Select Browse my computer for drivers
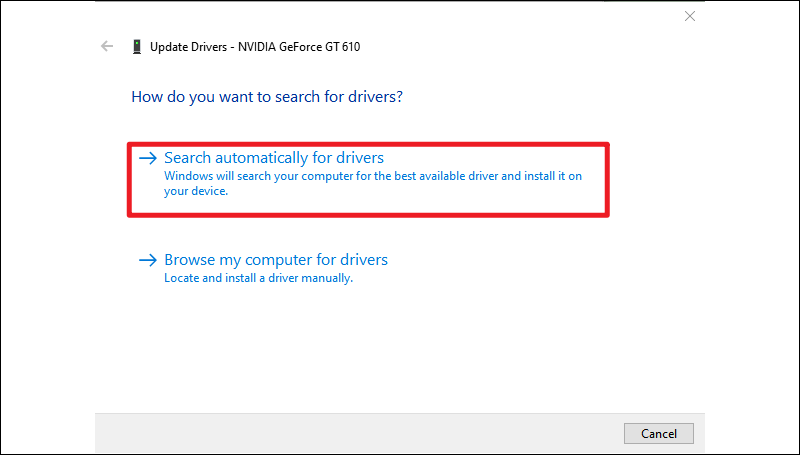Image resolution: width=800 pixels, height=455 pixels. coord(276,260)
